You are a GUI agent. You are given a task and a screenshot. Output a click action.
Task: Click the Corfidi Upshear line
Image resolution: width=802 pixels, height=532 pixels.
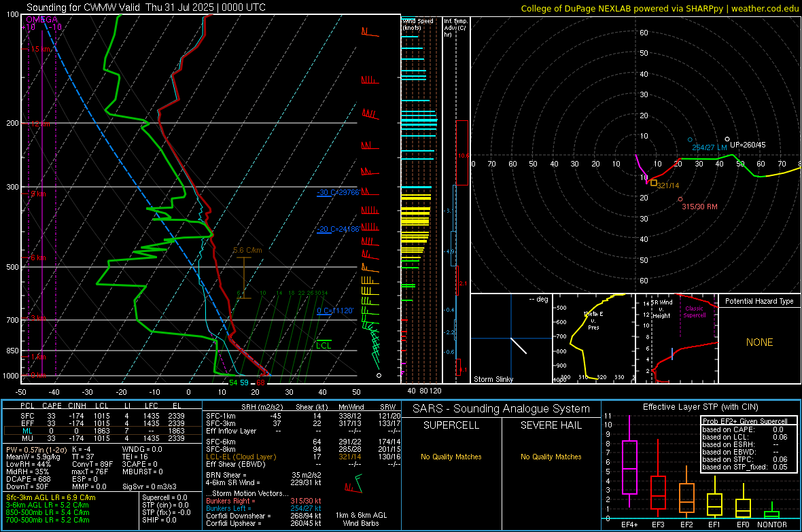(x=264, y=523)
